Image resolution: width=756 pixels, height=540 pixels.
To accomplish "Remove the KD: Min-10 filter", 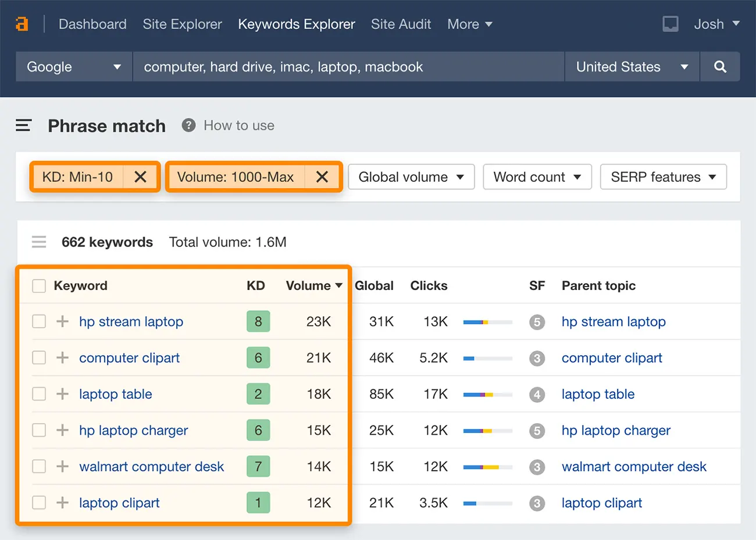I will [x=140, y=177].
